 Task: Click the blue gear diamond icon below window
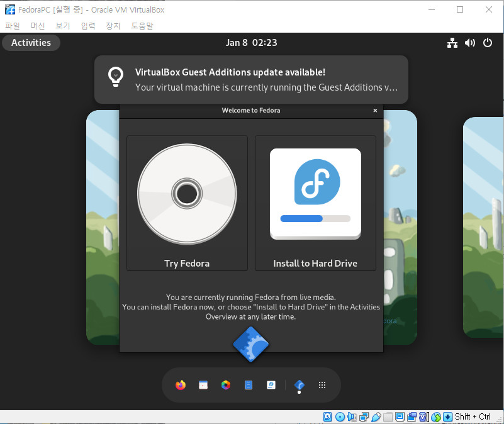point(250,344)
